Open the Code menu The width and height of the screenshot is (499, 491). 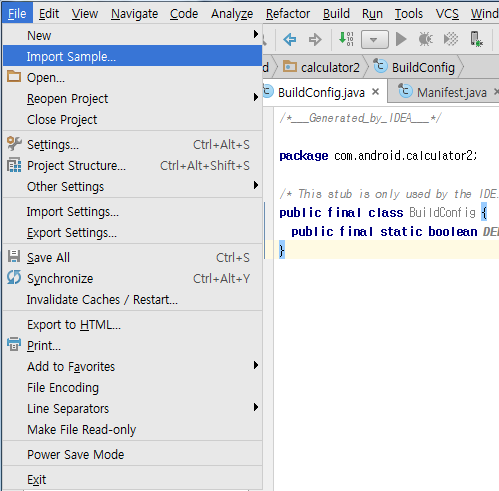point(184,14)
